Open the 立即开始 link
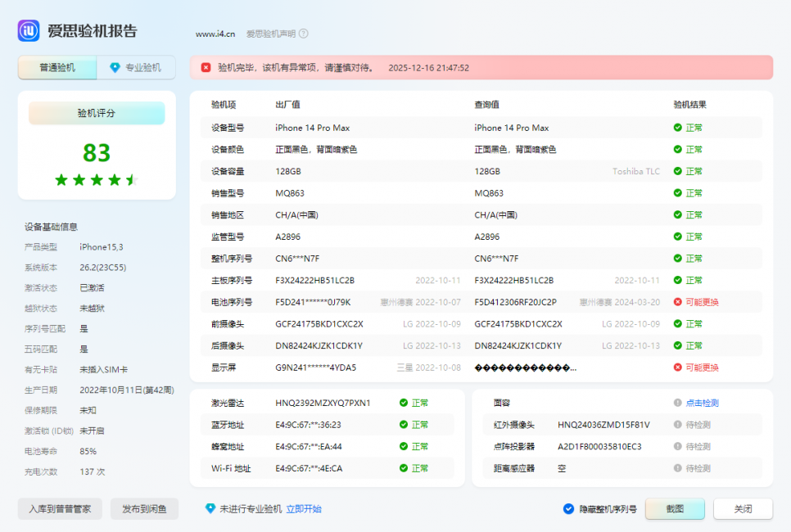The width and height of the screenshot is (791, 532). coord(303,509)
